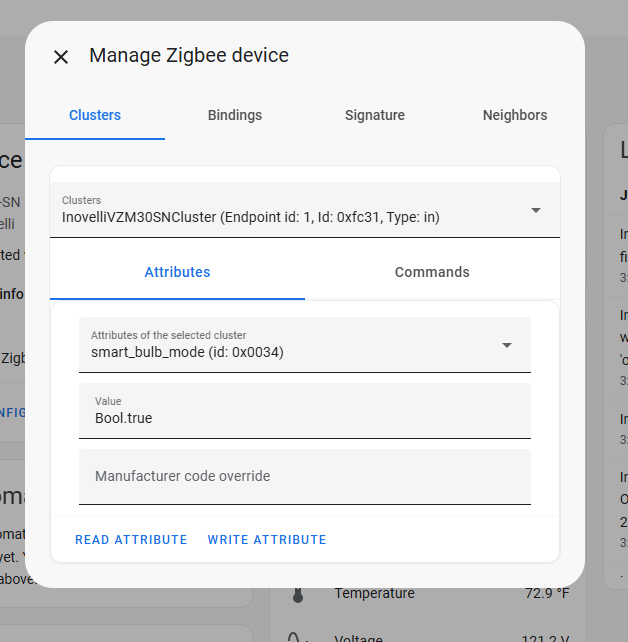Image resolution: width=628 pixels, height=642 pixels.
Task: Click the arrow on attributes selector
Action: (507, 345)
